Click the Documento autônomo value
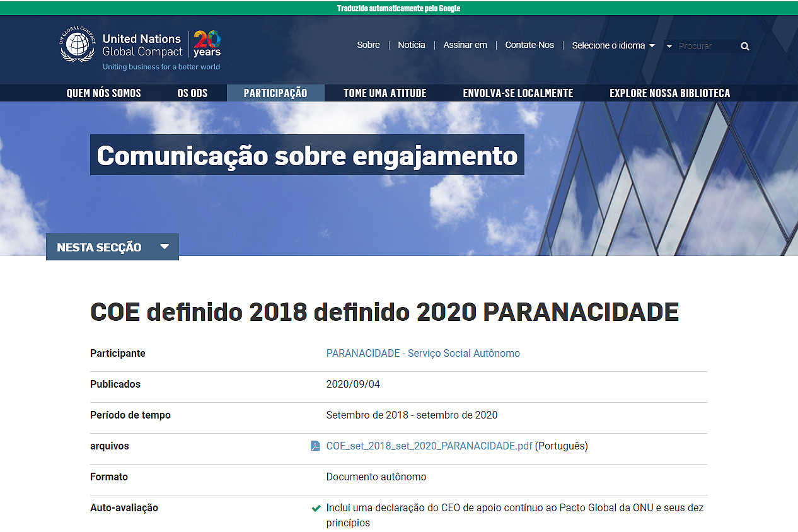798x532 pixels. [376, 477]
